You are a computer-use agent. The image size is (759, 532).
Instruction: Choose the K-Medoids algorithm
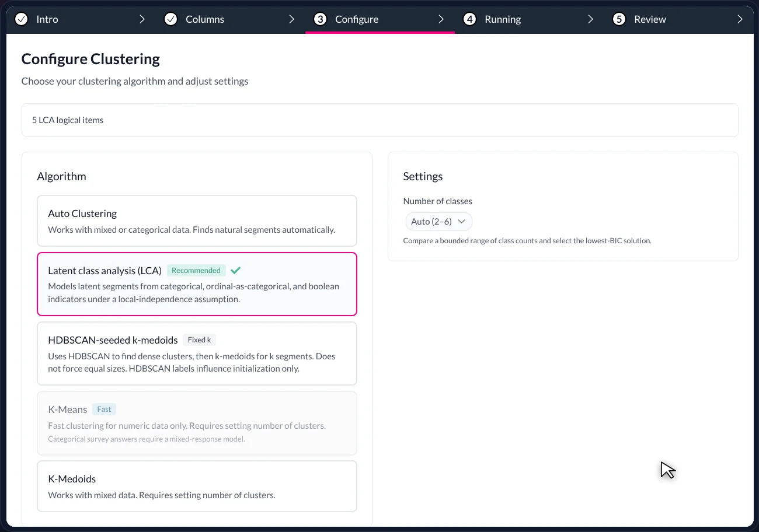pos(197,486)
